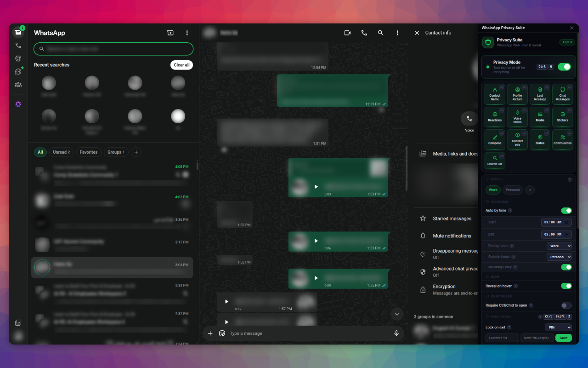Save the new PIN

[x=564, y=338]
